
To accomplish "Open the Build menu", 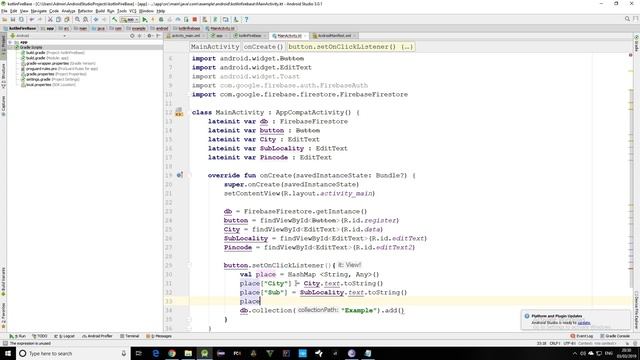I will tap(100, 11).
